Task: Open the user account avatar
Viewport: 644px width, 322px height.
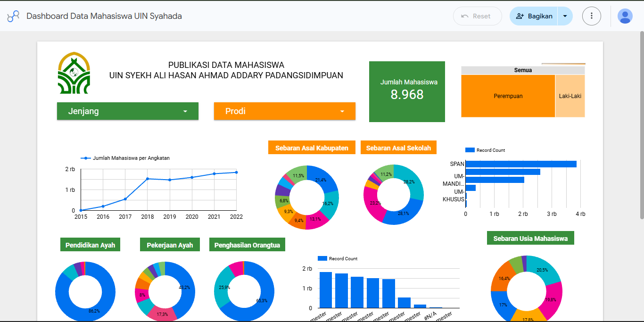Action: (x=625, y=16)
